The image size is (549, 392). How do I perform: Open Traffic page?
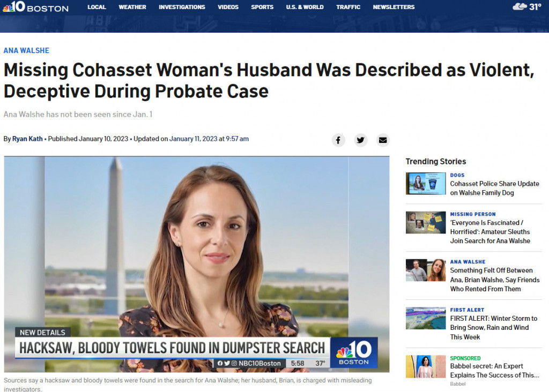pyautogui.click(x=348, y=7)
